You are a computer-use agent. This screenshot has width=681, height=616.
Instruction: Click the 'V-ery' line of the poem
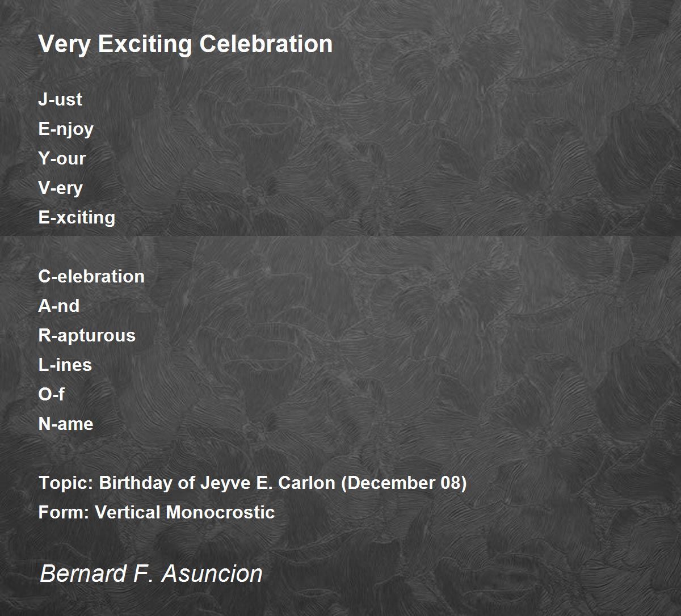pyautogui.click(x=61, y=188)
